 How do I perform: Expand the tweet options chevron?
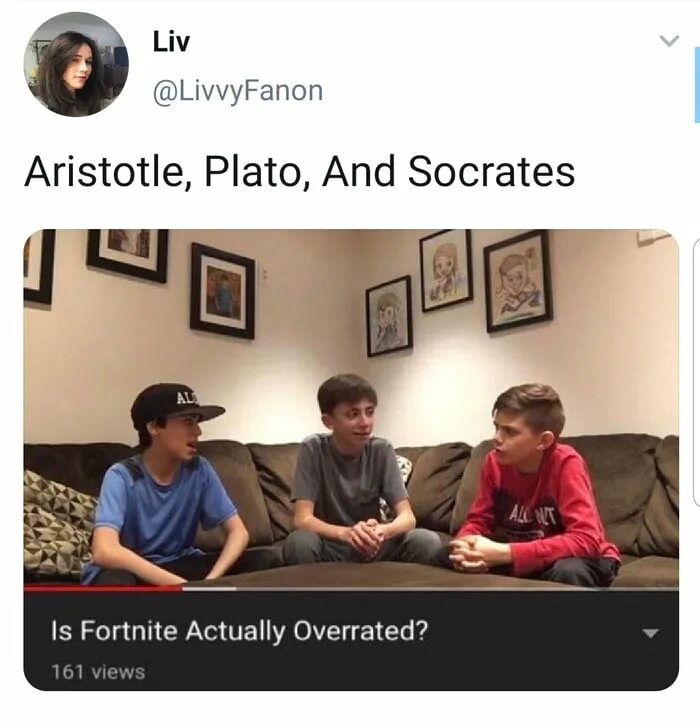pyautogui.click(x=669, y=41)
